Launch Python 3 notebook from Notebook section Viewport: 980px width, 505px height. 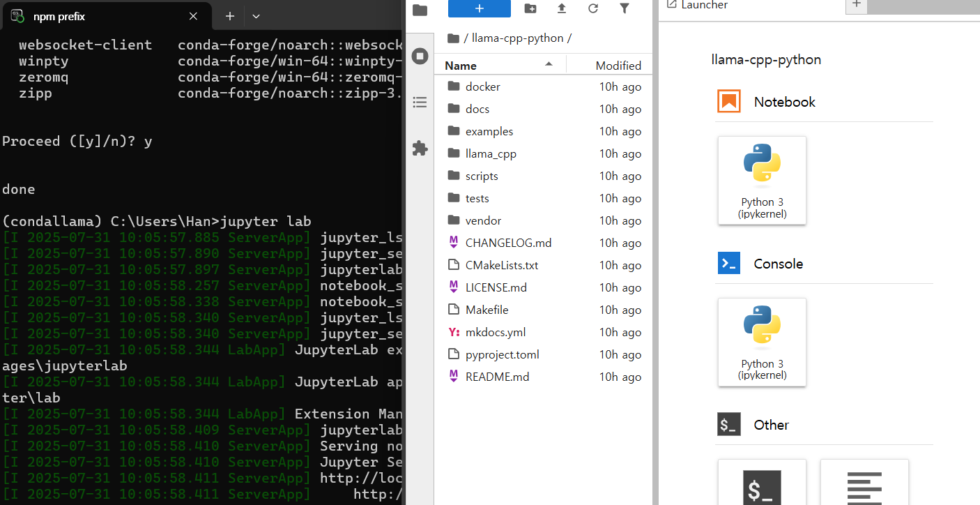pos(762,181)
